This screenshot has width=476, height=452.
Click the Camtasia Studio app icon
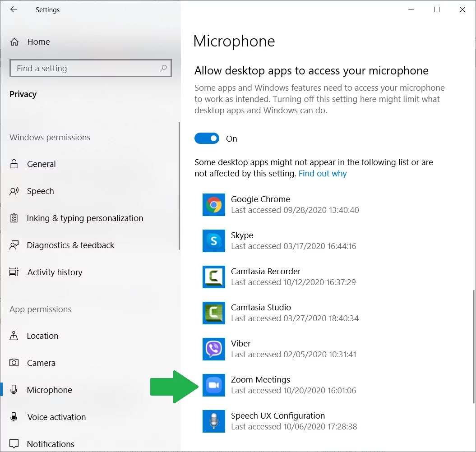pyautogui.click(x=214, y=313)
